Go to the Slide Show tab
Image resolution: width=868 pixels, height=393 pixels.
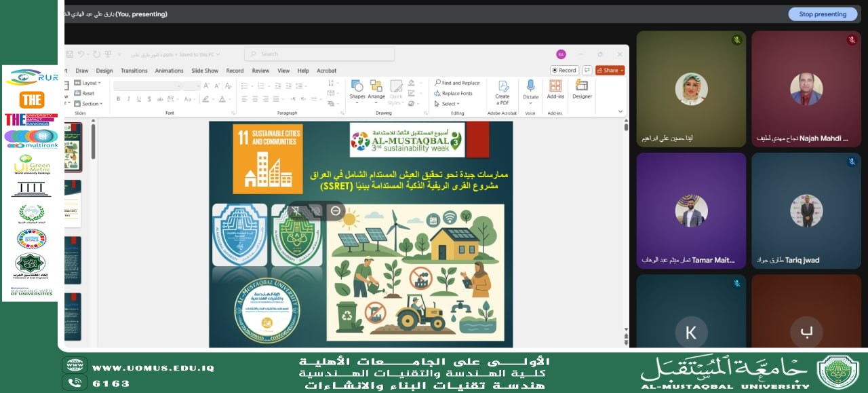point(205,71)
